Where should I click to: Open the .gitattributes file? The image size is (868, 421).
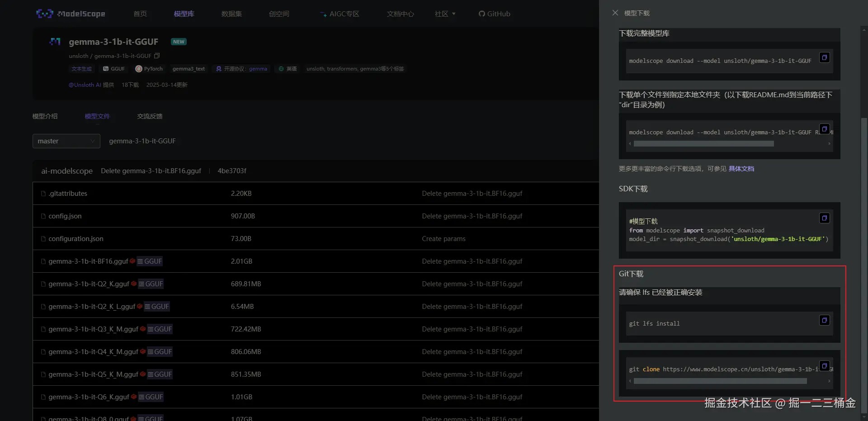click(68, 194)
